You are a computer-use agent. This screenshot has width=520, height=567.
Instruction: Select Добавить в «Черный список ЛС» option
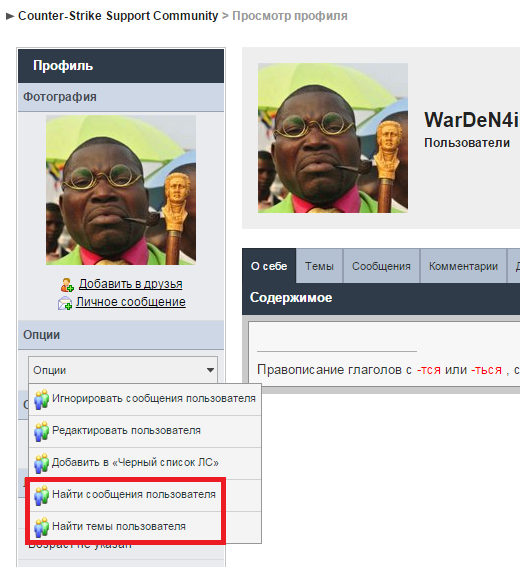tap(145, 463)
